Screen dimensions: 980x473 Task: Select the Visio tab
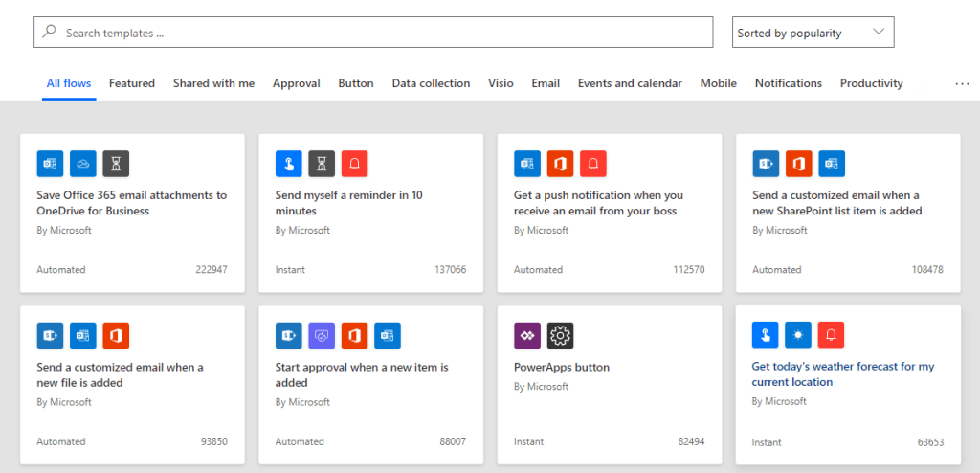click(x=501, y=83)
